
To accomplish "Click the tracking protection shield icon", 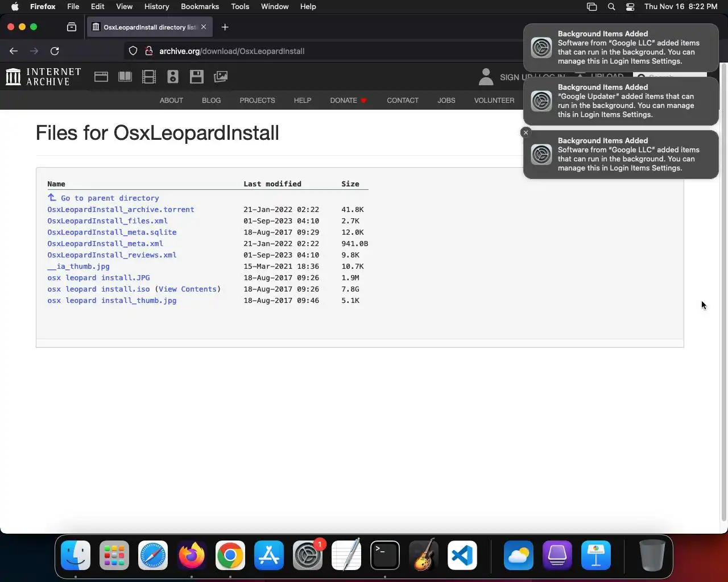I will (x=133, y=51).
